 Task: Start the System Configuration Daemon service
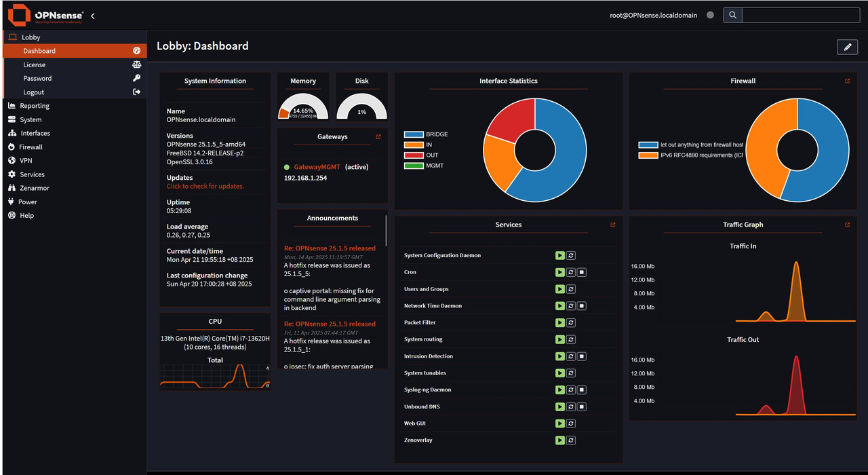point(559,256)
